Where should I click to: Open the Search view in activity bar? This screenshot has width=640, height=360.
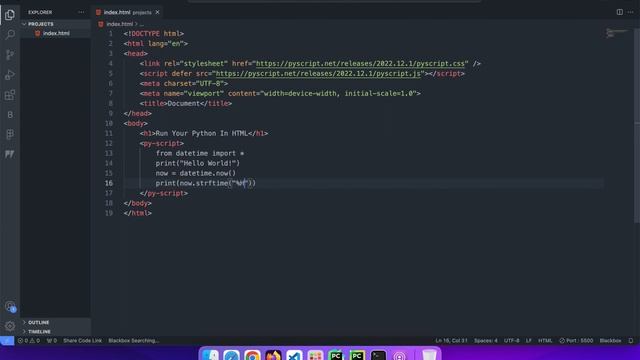click(10, 35)
